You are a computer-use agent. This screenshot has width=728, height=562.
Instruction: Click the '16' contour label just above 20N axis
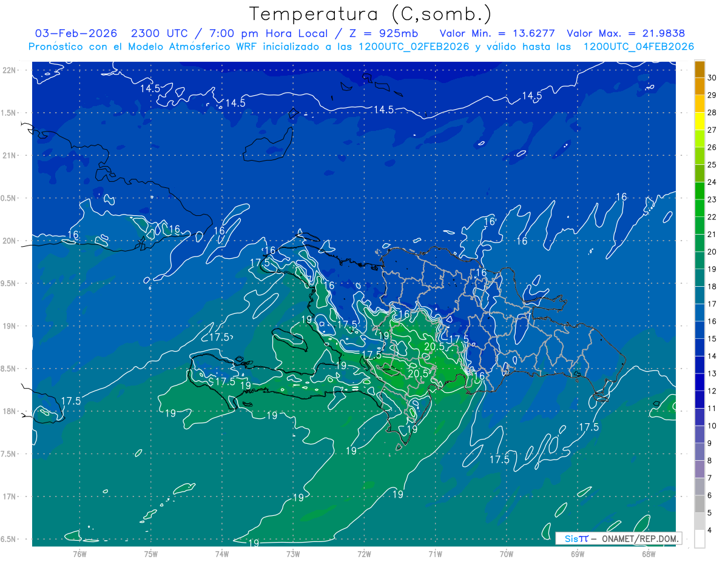[73, 235]
